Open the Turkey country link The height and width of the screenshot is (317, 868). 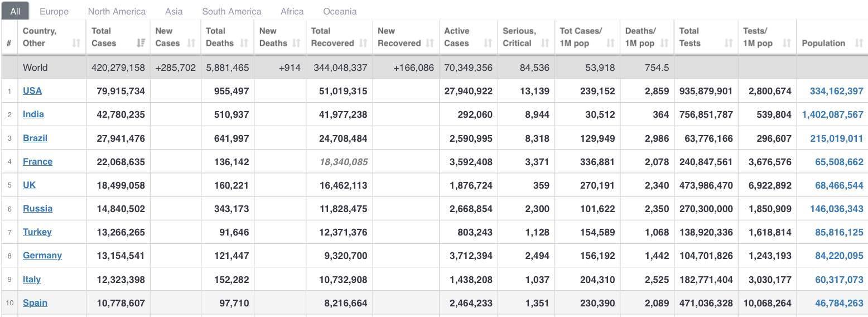tap(37, 232)
